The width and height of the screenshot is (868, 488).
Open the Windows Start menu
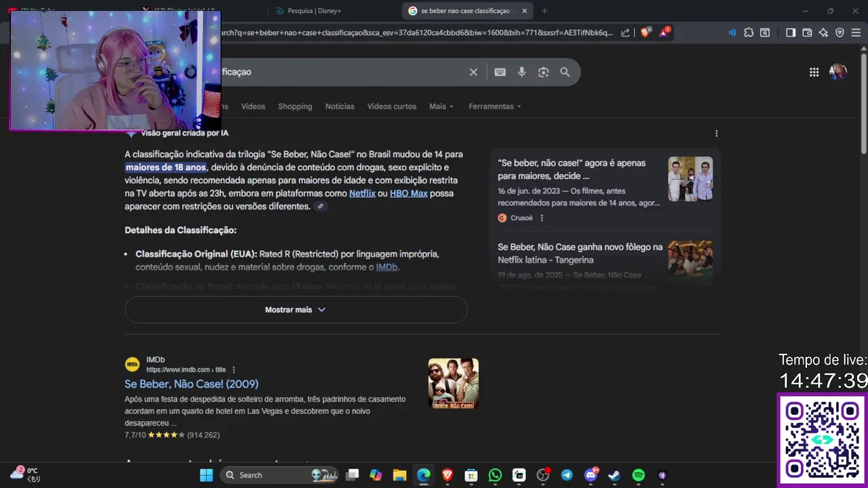[x=206, y=475]
